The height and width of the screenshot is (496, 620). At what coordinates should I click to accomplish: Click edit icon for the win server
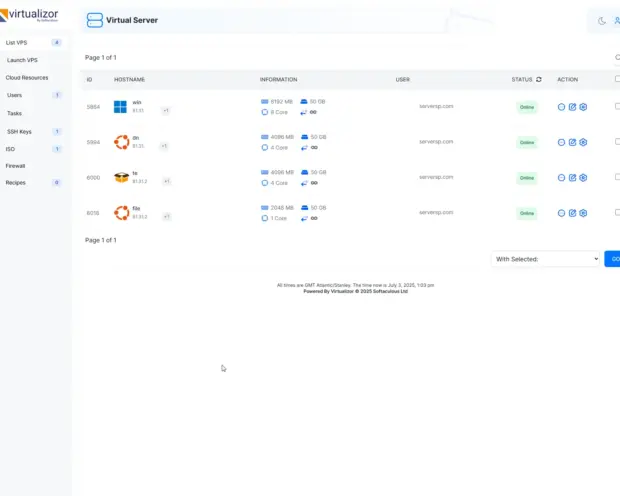[x=572, y=107]
